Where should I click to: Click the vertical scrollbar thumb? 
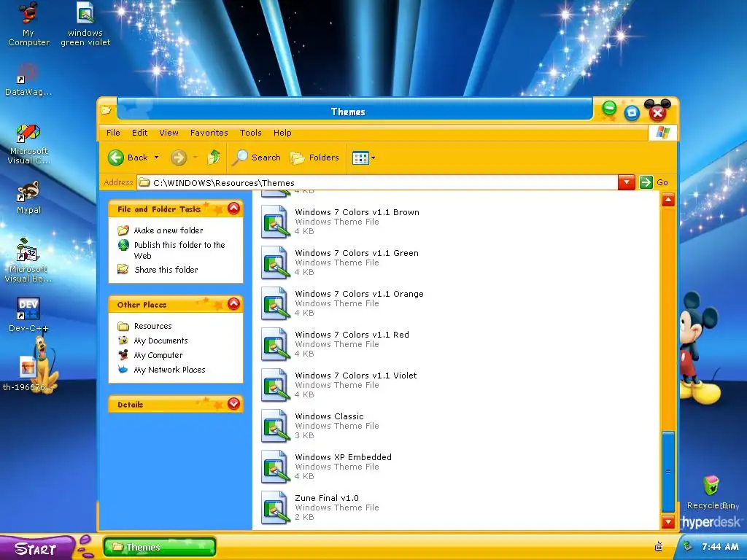click(x=668, y=472)
